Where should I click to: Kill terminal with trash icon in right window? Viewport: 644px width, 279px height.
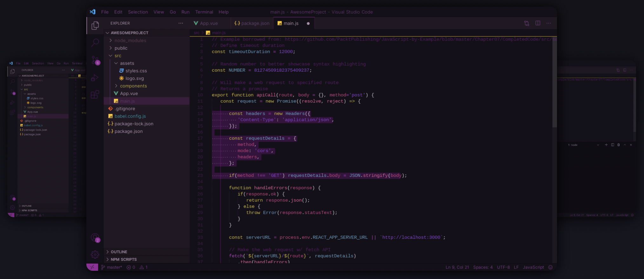pyautogui.click(x=619, y=145)
